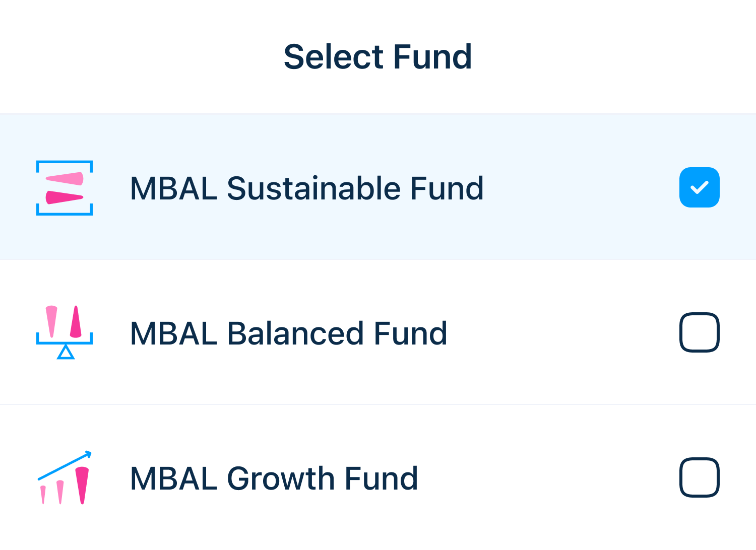Click the tallest pink bar in Growth icon
The image size is (756, 550).
coord(82,485)
